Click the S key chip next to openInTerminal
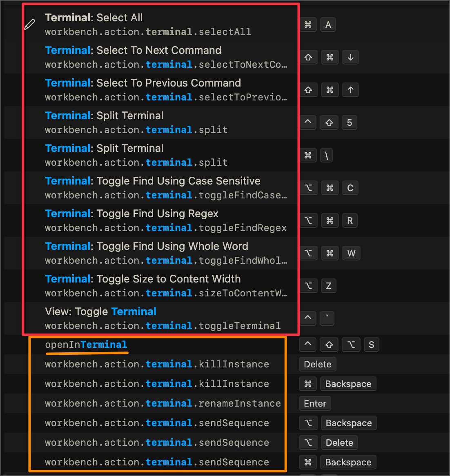450x476 pixels. pyautogui.click(x=372, y=345)
